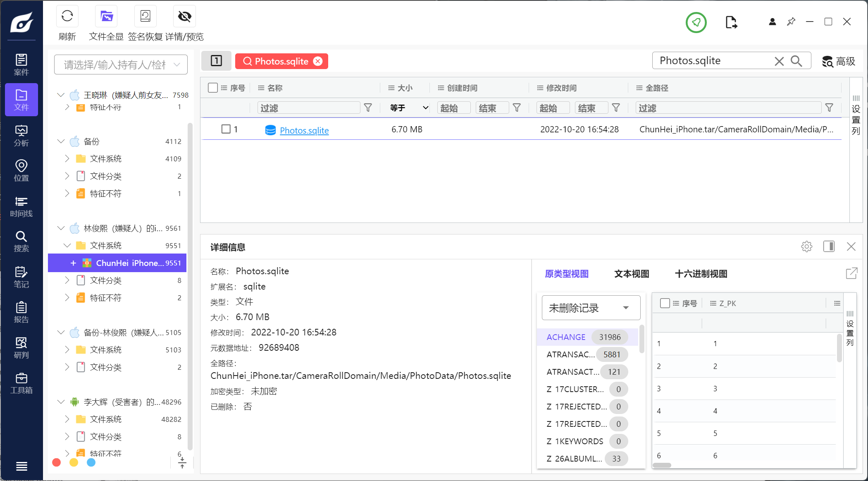Click the export file icon in title bar
Viewport: 868px width, 481px height.
pyautogui.click(x=731, y=22)
